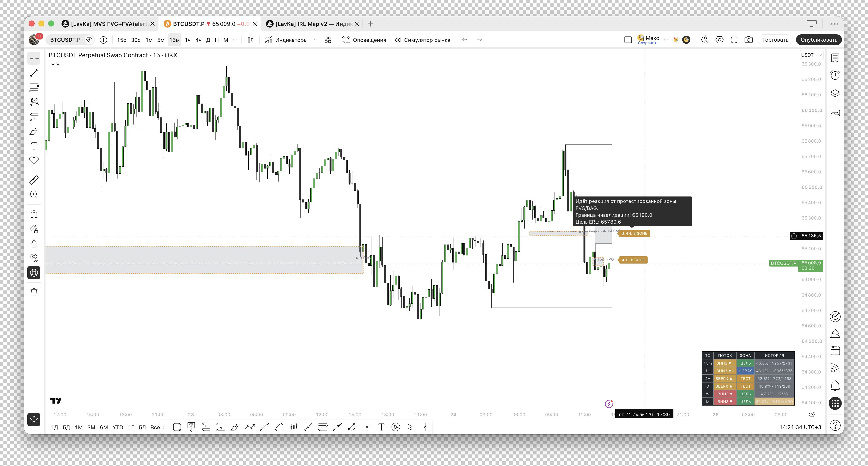The image size is (868, 466).
Task: Open the object tree layers panel
Action: tap(835, 93)
